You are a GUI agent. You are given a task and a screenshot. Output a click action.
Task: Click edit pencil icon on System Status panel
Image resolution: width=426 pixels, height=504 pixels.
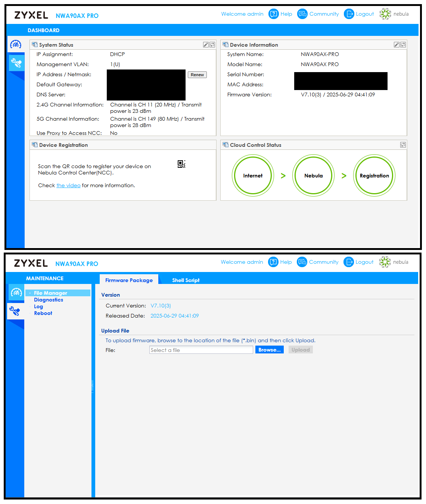pyautogui.click(x=206, y=44)
